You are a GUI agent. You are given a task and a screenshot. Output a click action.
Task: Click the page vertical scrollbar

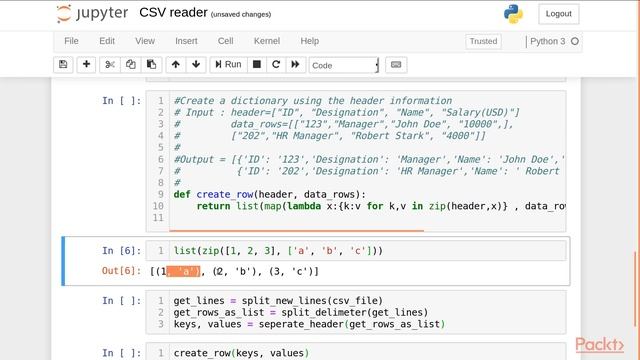635,289
